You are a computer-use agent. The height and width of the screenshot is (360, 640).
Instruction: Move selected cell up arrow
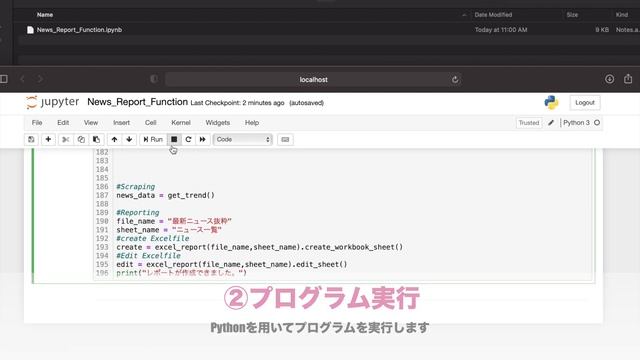pos(114,140)
